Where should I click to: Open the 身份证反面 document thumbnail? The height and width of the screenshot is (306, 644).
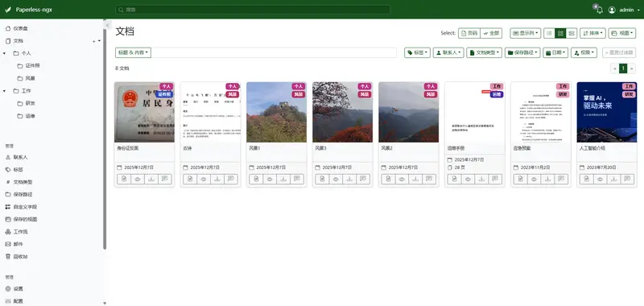pos(144,112)
